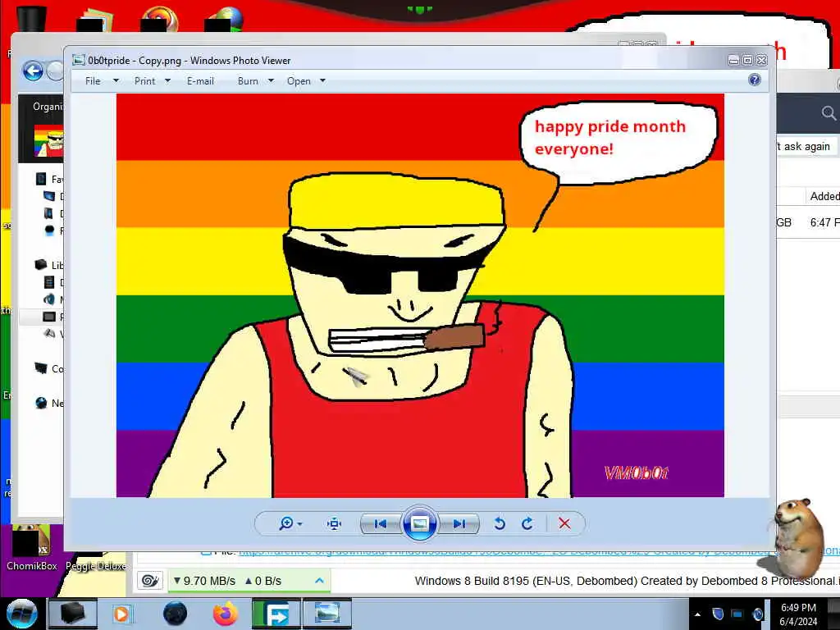The height and width of the screenshot is (630, 840).
Task: Open the Print menu
Action: point(144,81)
